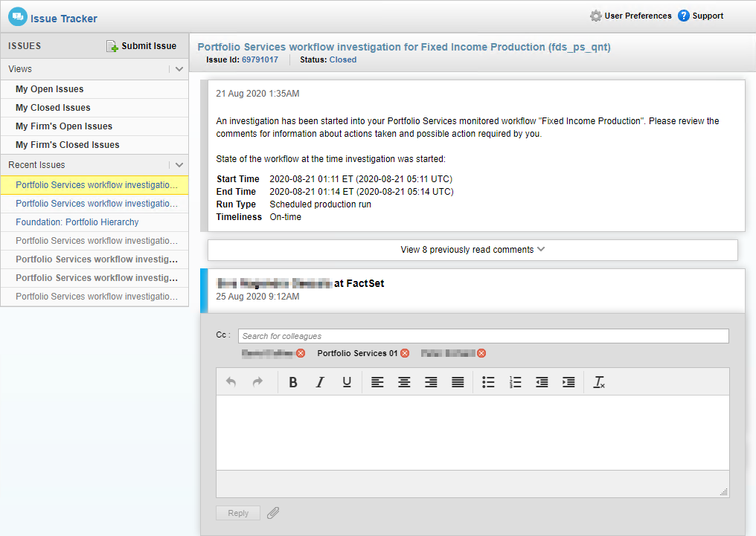Remove Portfolio Services 01 from the Cc list
Image resolution: width=756 pixels, height=536 pixels.
click(404, 353)
